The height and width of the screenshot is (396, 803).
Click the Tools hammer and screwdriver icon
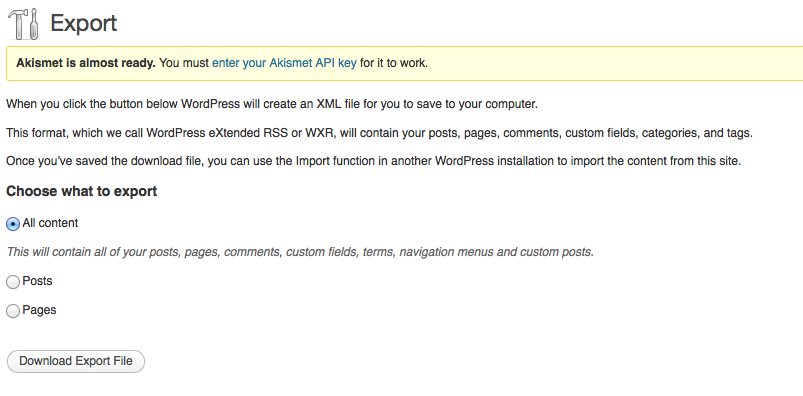tap(24, 24)
